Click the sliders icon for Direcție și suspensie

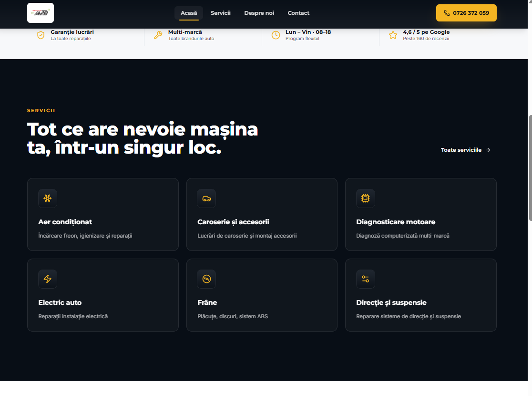[x=365, y=279]
